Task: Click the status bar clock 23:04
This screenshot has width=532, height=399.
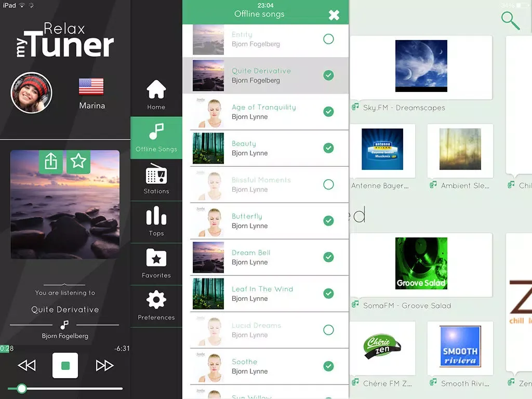Action: click(x=265, y=5)
